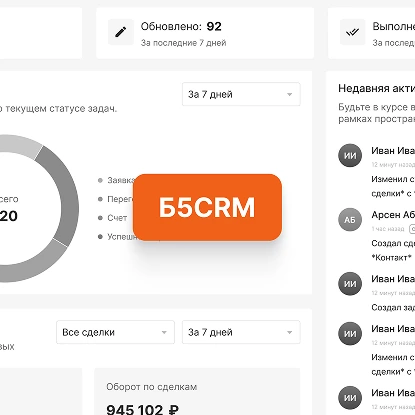Click the double-checkmark icon beside Выполнено

pyautogui.click(x=352, y=32)
